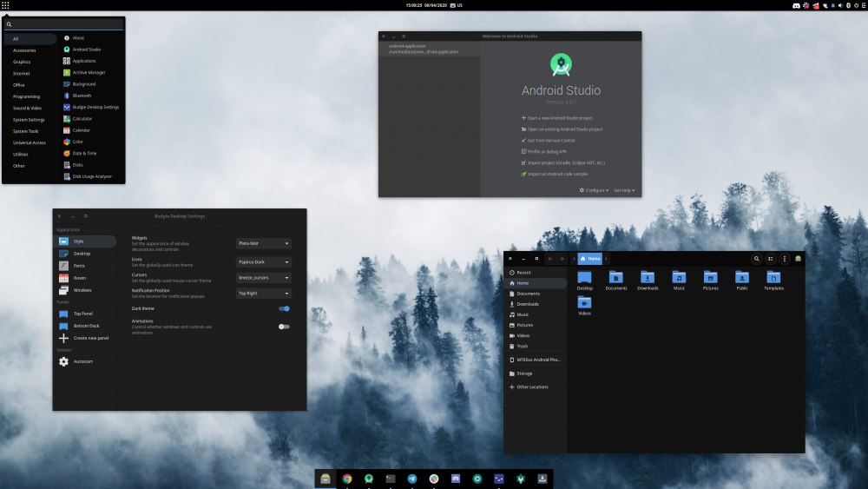Click the Discord icon in the dock
Viewport: 868px width, 489px height.
pyautogui.click(x=455, y=479)
